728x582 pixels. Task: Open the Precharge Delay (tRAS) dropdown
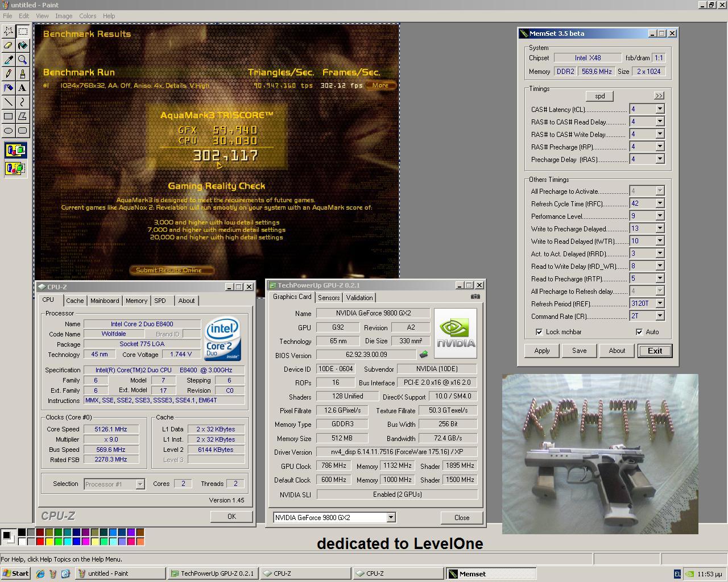660,159
